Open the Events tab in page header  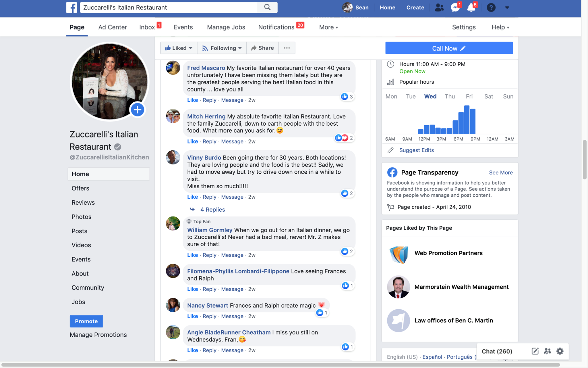point(183,27)
